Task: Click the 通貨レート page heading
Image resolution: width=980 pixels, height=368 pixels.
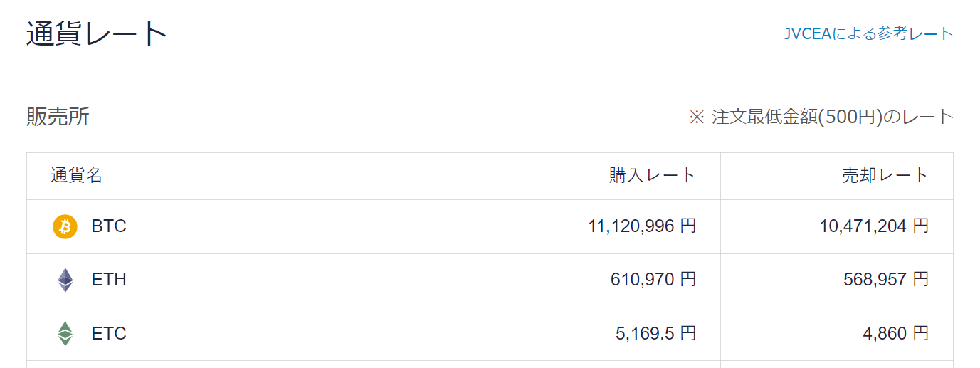Action: [97, 33]
